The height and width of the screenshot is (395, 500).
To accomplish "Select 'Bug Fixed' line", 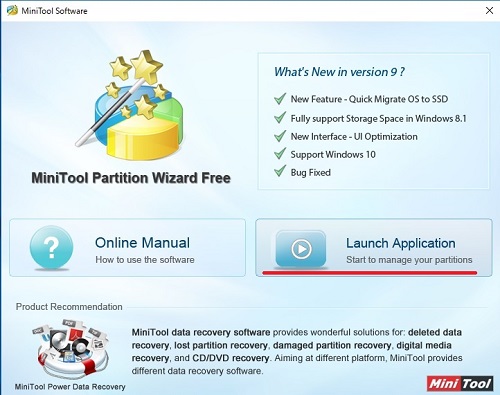I will coord(310,173).
